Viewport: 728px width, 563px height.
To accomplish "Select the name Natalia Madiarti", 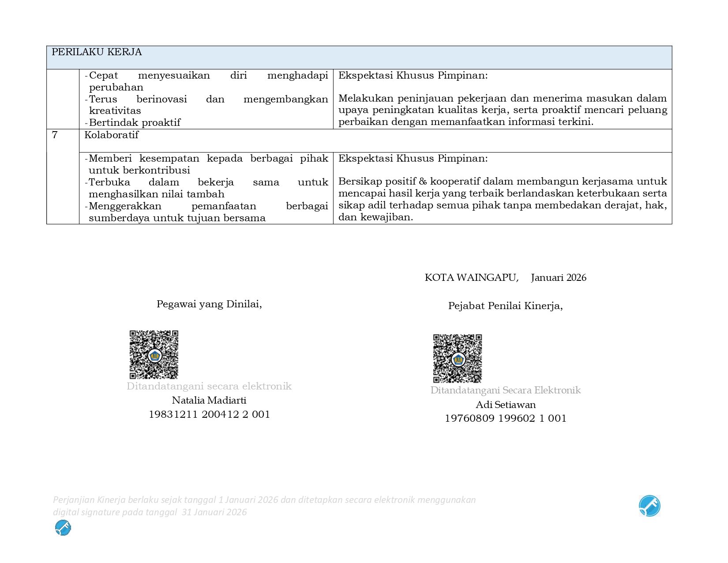I will 209,401.
